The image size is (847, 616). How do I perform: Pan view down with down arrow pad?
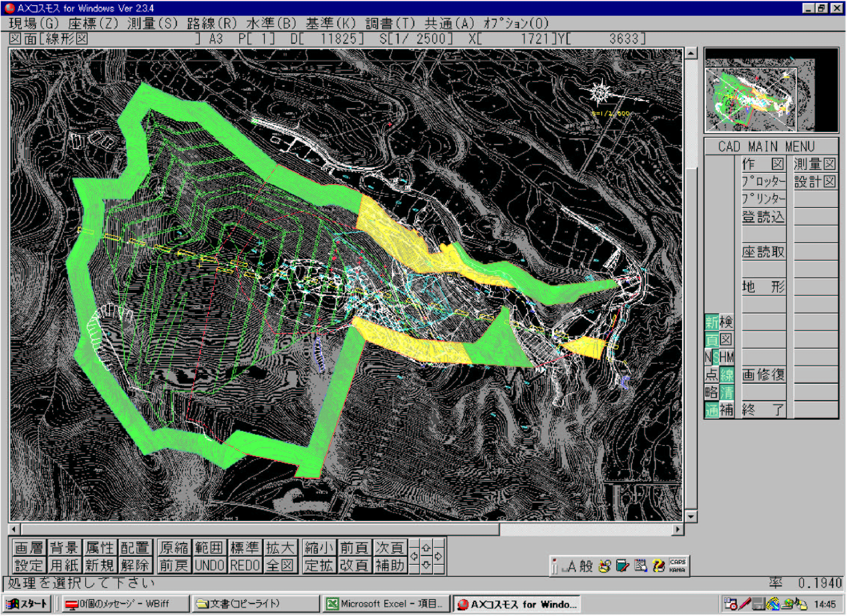[426, 565]
